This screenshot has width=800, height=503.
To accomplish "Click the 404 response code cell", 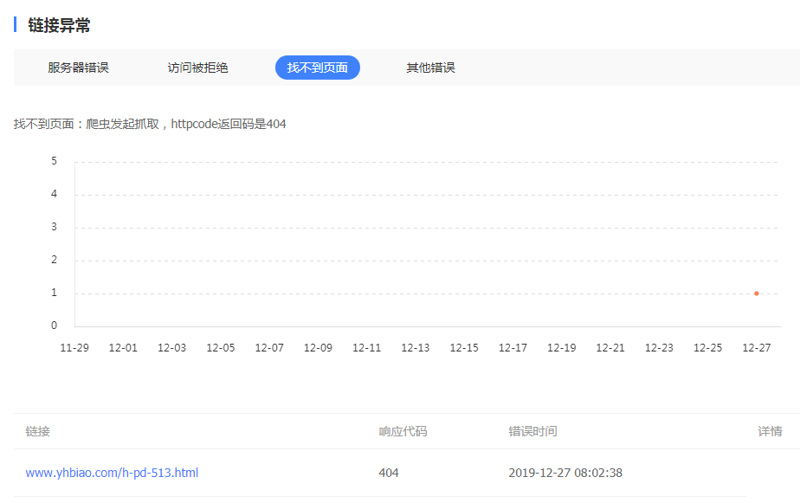I will pyautogui.click(x=388, y=473).
